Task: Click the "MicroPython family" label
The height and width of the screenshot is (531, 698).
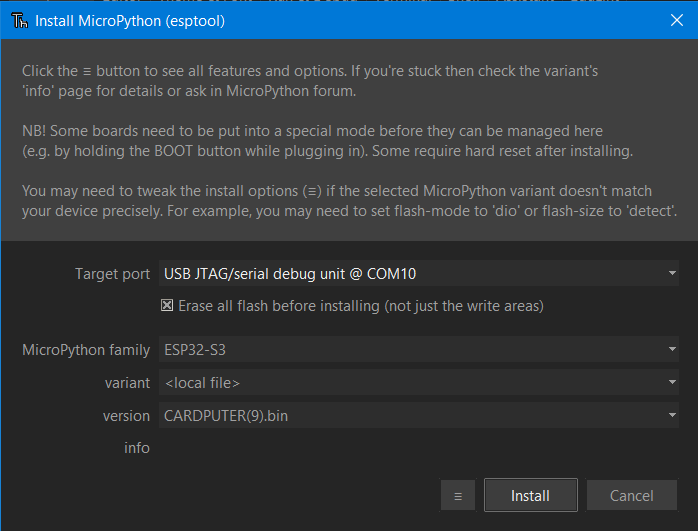Action: click(x=86, y=350)
